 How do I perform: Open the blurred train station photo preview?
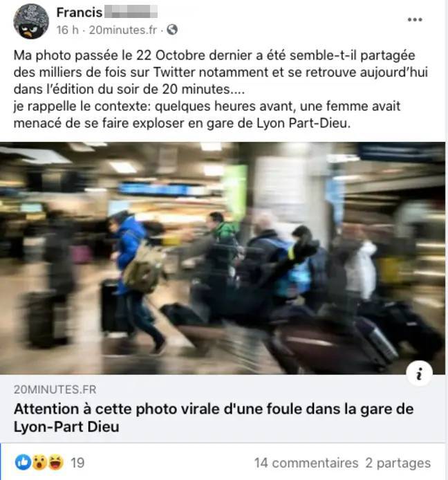coord(223,258)
